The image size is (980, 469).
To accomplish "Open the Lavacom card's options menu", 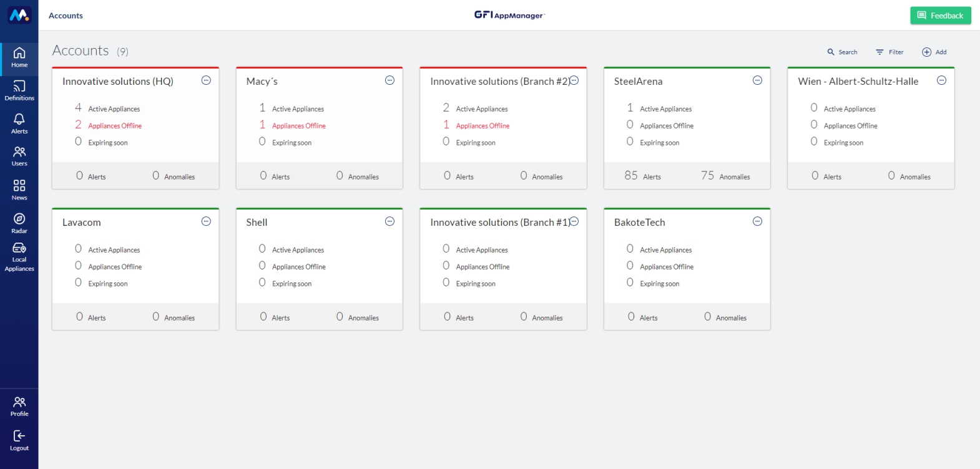I will pyautogui.click(x=206, y=221).
